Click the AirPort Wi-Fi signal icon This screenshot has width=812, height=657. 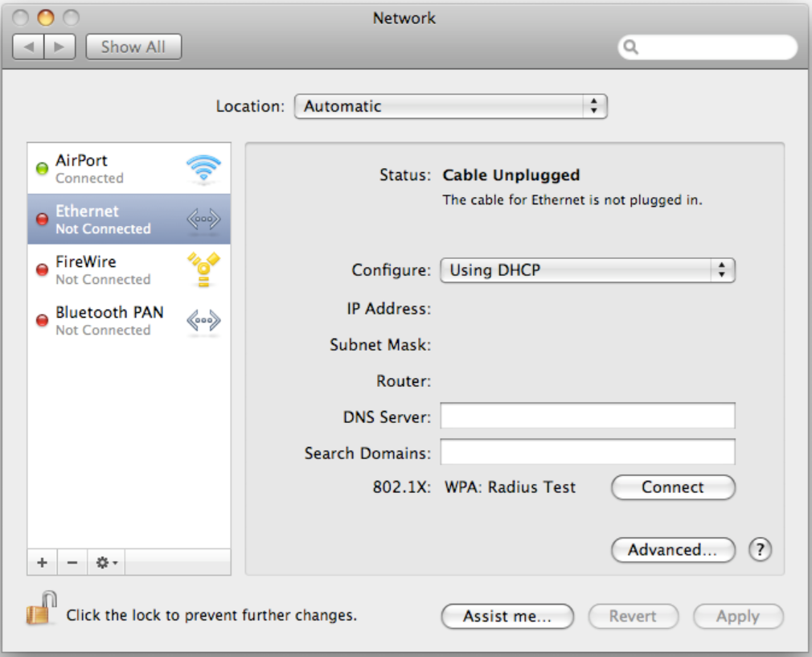click(x=203, y=170)
